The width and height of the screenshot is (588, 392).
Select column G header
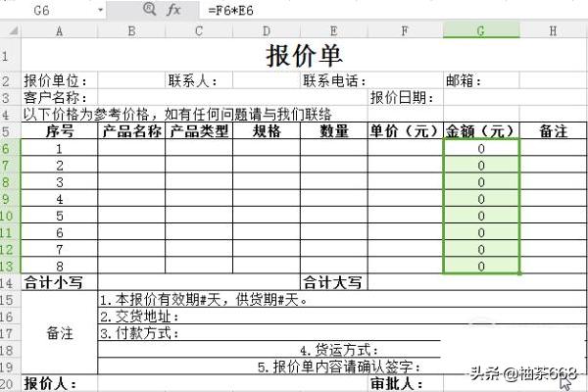(x=480, y=31)
